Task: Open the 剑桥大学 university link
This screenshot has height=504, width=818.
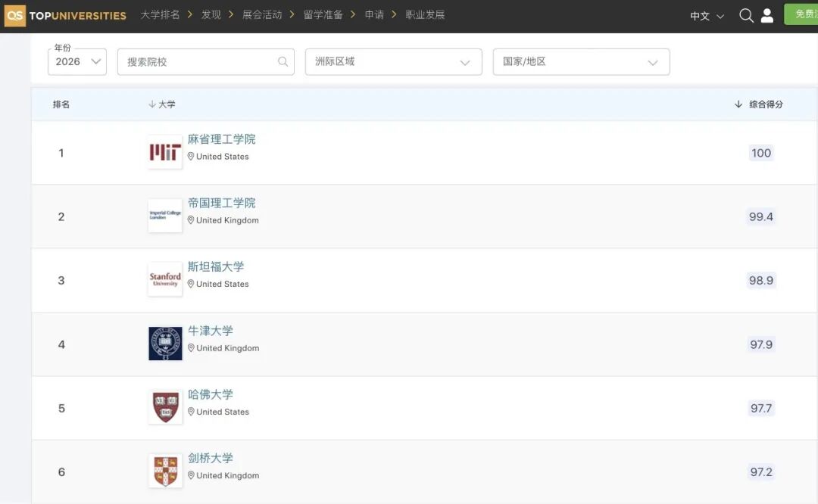Action: click(211, 458)
